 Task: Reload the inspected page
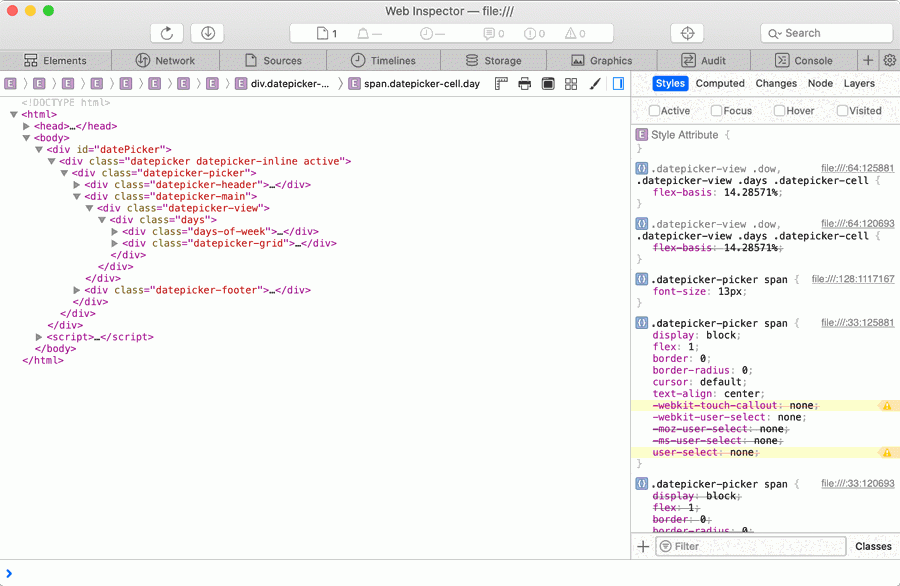click(x=166, y=33)
